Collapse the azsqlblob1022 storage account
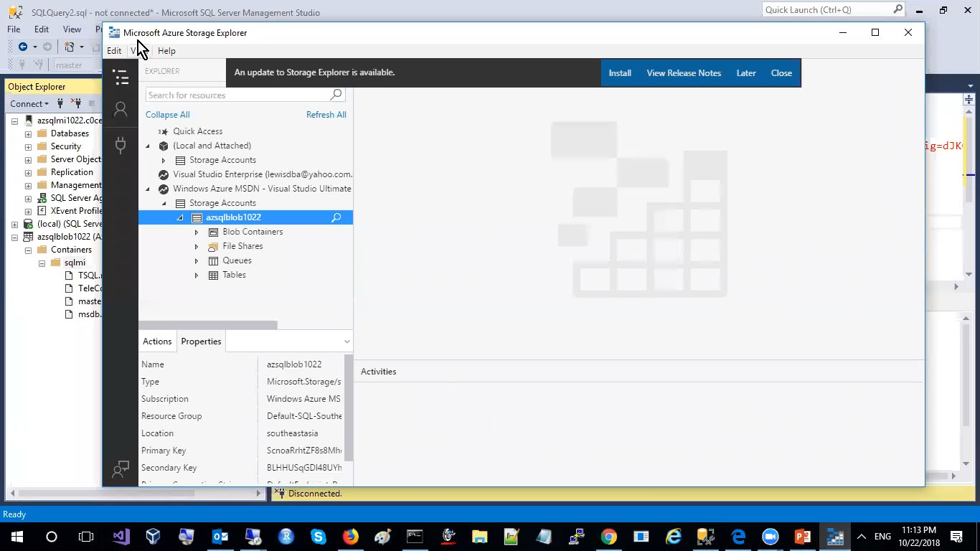 click(180, 217)
